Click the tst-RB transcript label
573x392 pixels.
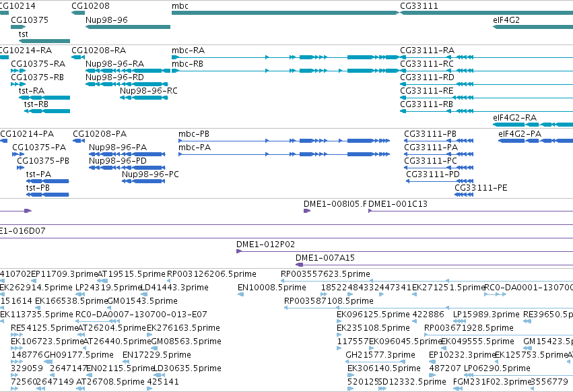point(36,104)
